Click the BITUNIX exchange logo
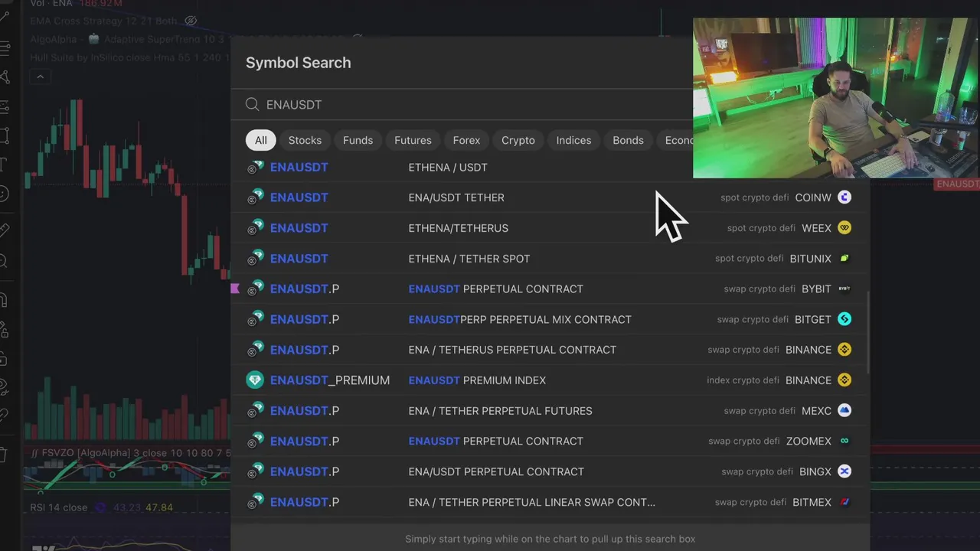Screen dimensions: 980x551 (844, 259)
